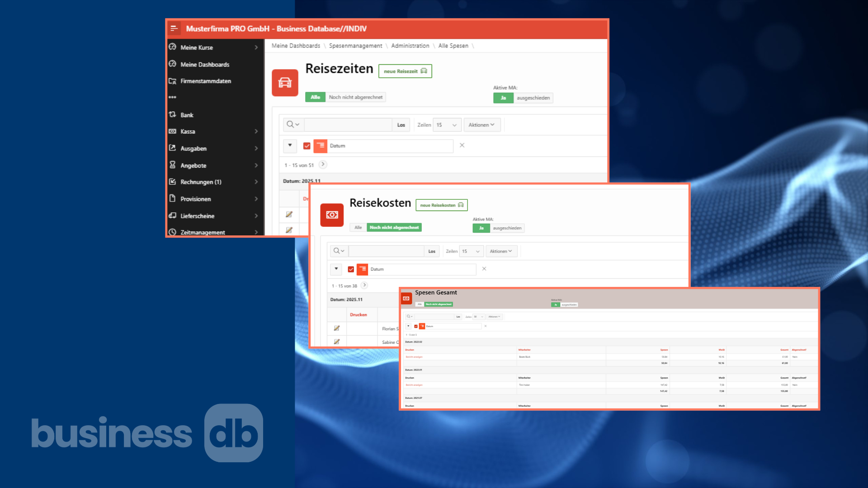Viewport: 868px width, 488px height.
Task: Click edit pencil in Florian row
Action: pyautogui.click(x=337, y=328)
